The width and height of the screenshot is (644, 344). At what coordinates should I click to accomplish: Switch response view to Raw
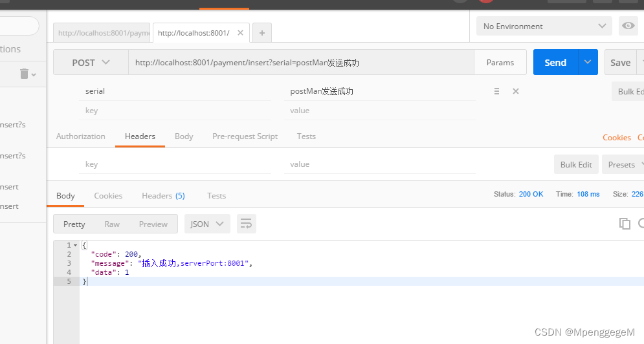(112, 224)
